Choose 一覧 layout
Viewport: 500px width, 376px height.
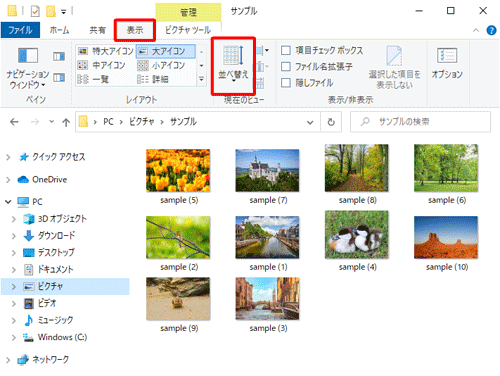tap(93, 79)
